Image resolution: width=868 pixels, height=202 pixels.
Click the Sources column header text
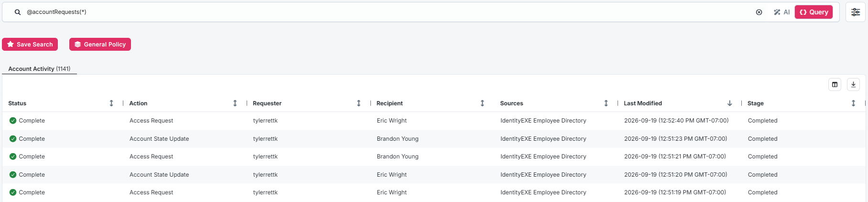[511, 103]
